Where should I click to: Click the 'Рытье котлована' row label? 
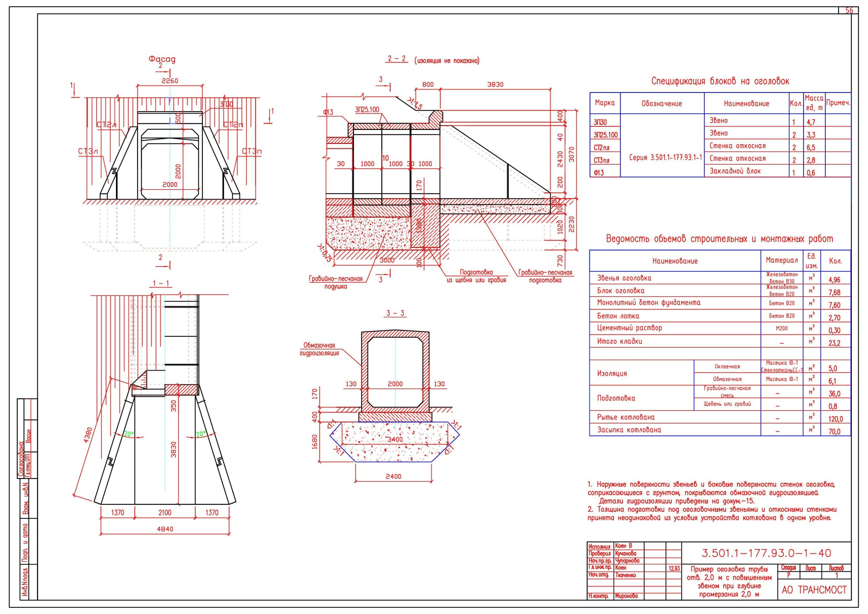pos(626,417)
